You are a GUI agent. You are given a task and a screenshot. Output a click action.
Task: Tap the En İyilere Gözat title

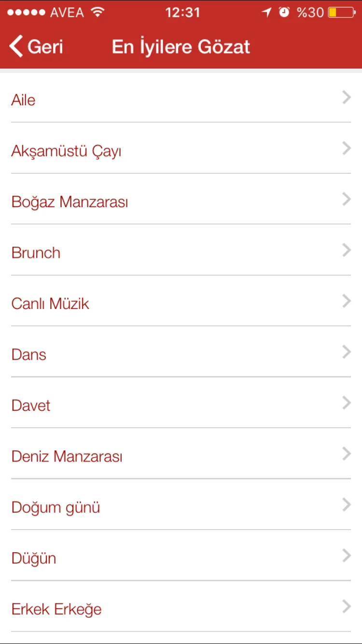(x=181, y=47)
